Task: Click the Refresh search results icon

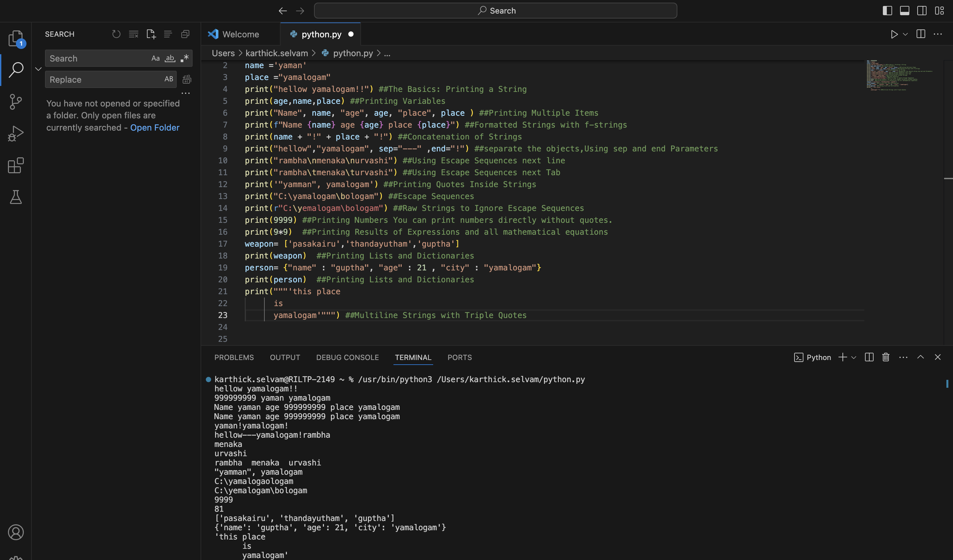Action: (116, 34)
